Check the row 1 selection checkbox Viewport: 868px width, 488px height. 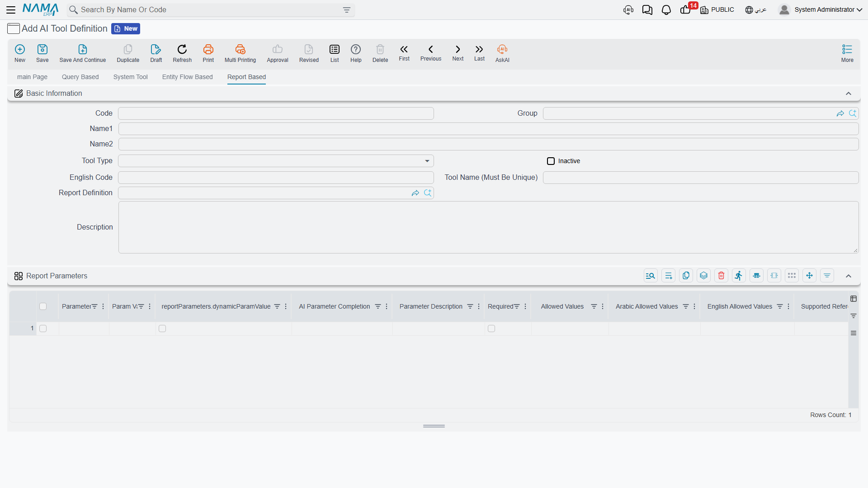coord(43,328)
